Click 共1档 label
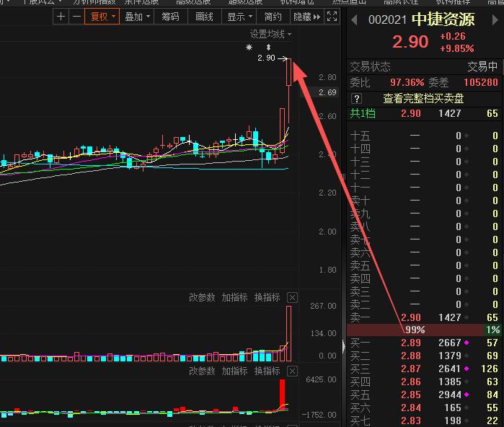 pyautogui.click(x=363, y=113)
